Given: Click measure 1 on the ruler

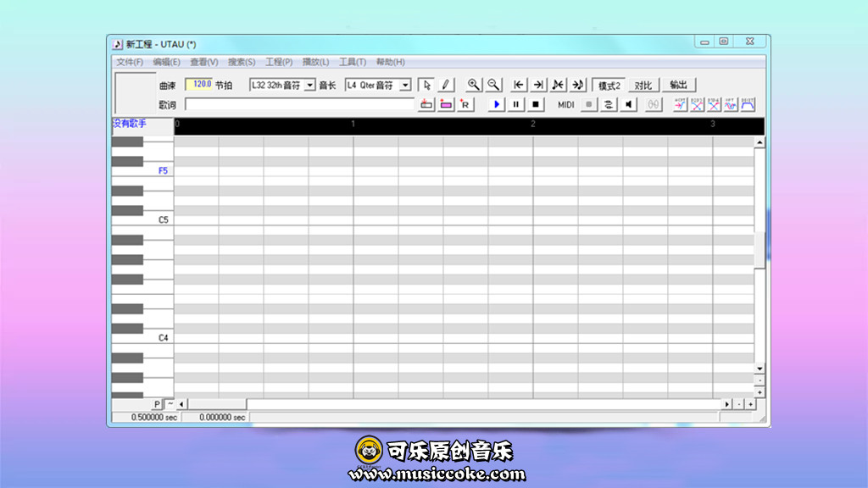Looking at the screenshot, I should click(x=353, y=124).
